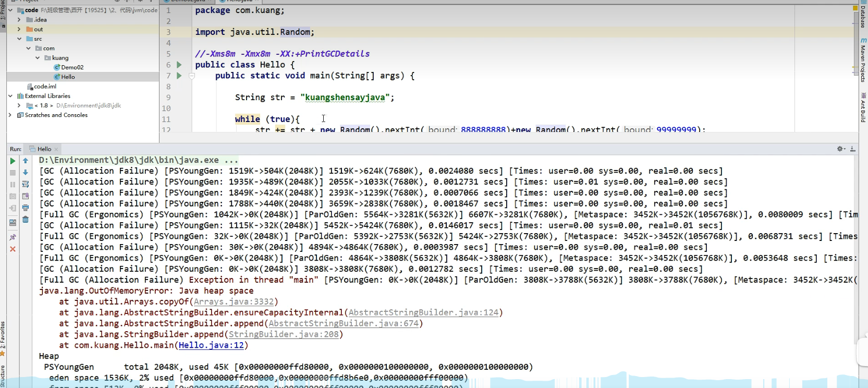Expand Scratches and Consoles node

pyautogui.click(x=10, y=115)
